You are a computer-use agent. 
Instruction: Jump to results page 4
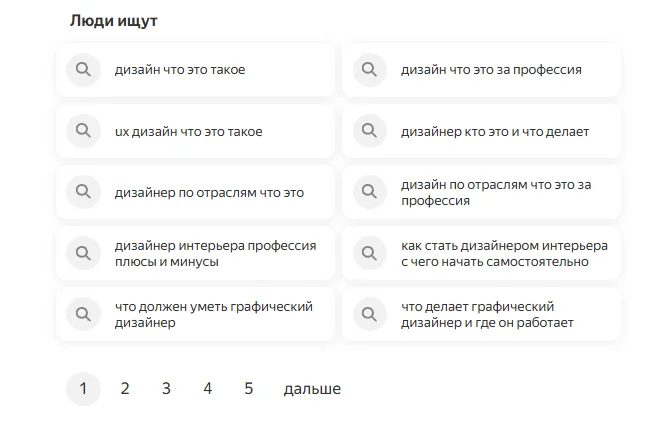(x=207, y=389)
